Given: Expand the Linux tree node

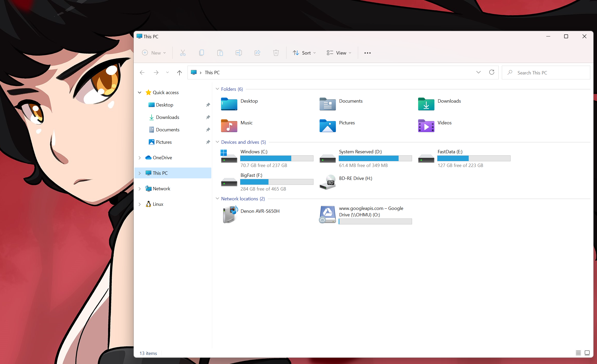Looking at the screenshot, I should [140, 204].
